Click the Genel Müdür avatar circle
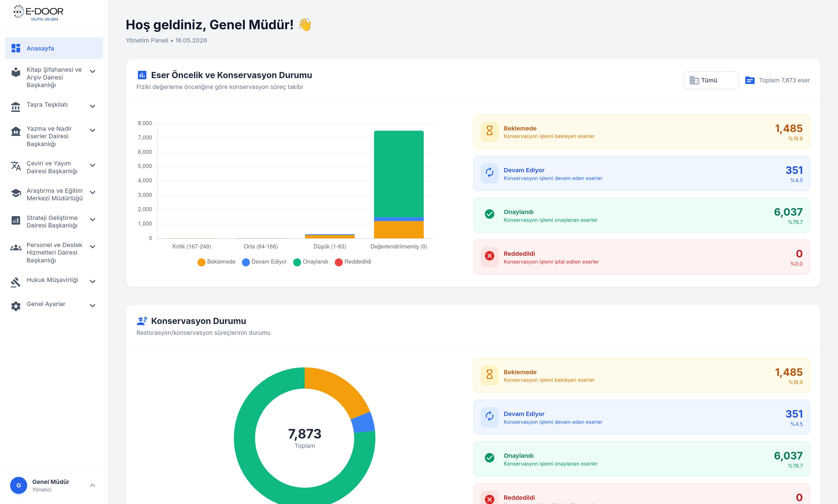Image resolution: width=838 pixels, height=504 pixels. point(19,485)
